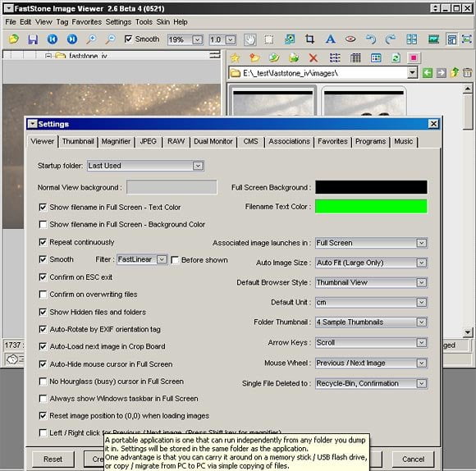
Task: Open the Resize/Resample image tool
Action: tap(290, 39)
